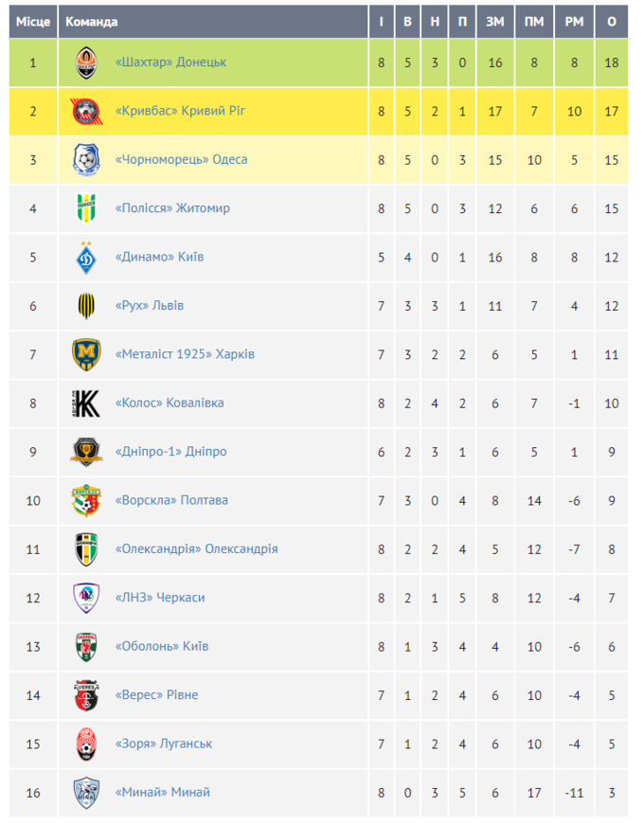Click the «Місце» column header

point(32,21)
